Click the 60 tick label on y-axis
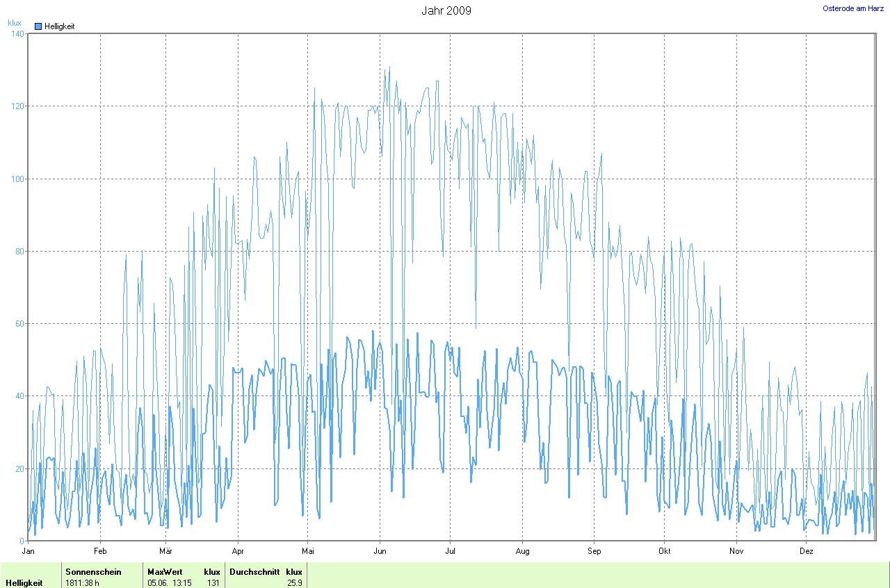Image resolution: width=890 pixels, height=588 pixels. [x=19, y=324]
